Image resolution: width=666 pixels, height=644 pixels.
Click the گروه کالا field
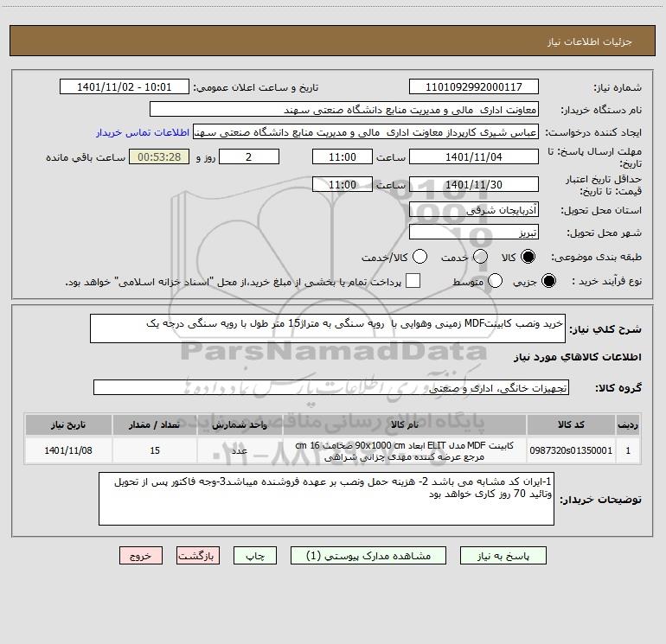[x=331, y=387]
